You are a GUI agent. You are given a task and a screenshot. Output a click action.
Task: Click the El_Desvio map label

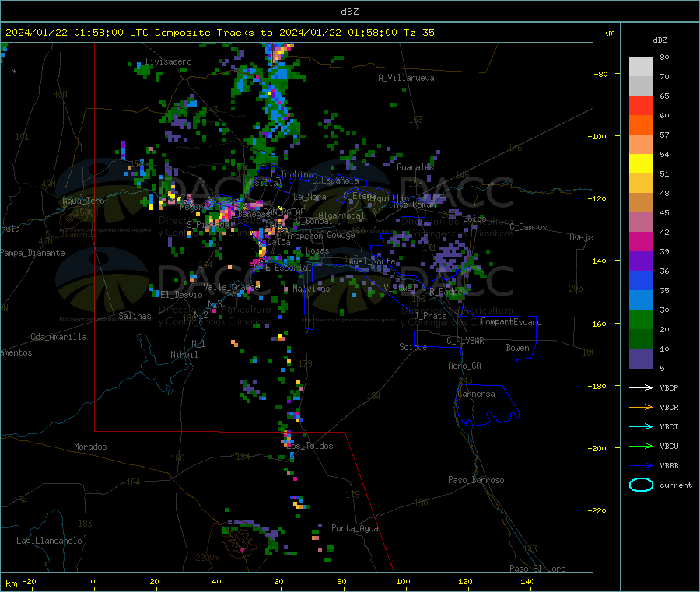(181, 295)
